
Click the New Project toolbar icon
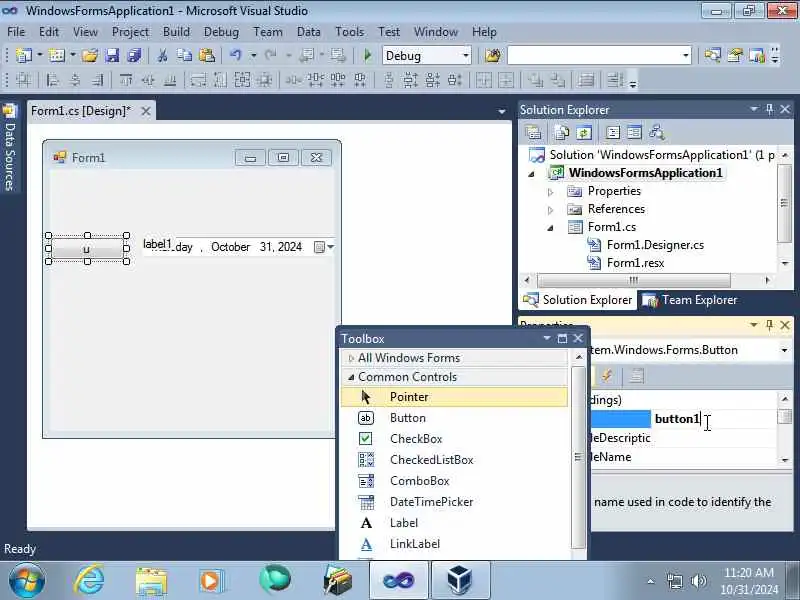pos(23,55)
